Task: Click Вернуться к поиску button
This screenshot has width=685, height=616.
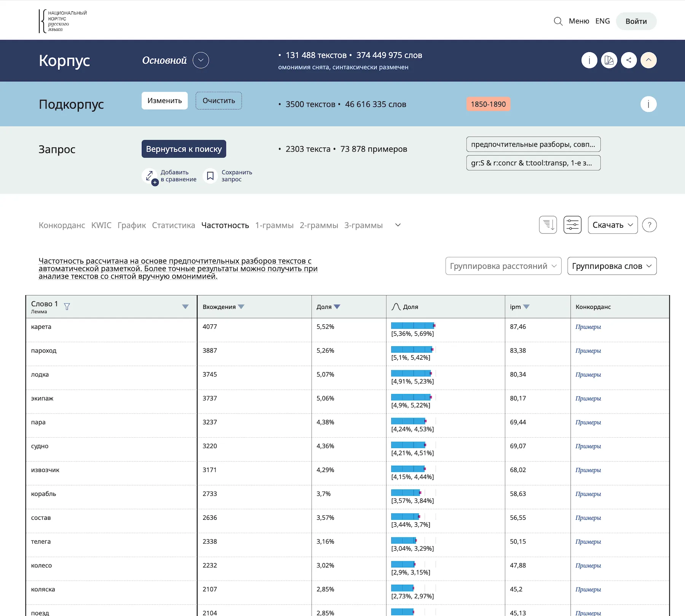Action: click(x=184, y=149)
